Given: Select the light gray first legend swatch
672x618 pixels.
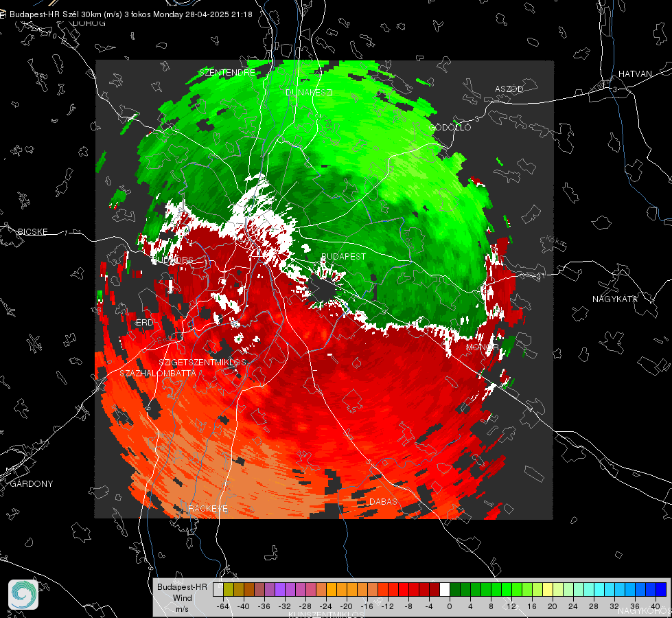Looking at the screenshot, I should [218, 590].
